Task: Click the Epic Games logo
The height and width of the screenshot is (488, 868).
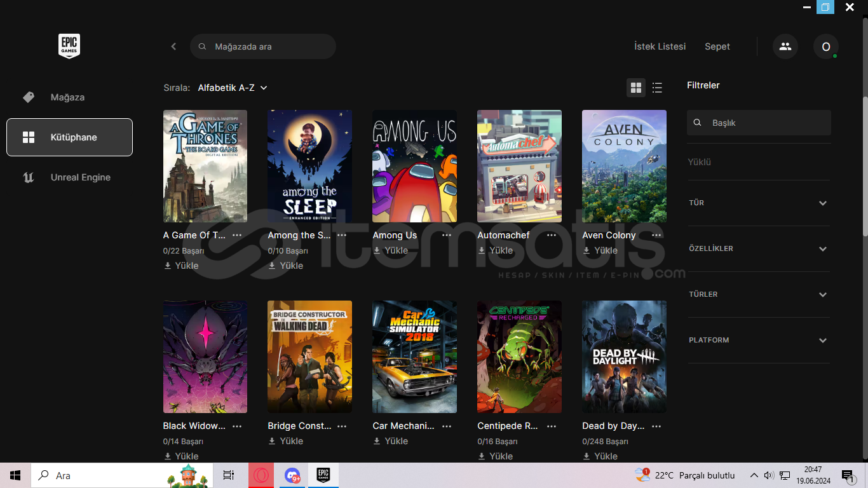Action: pos(69,46)
